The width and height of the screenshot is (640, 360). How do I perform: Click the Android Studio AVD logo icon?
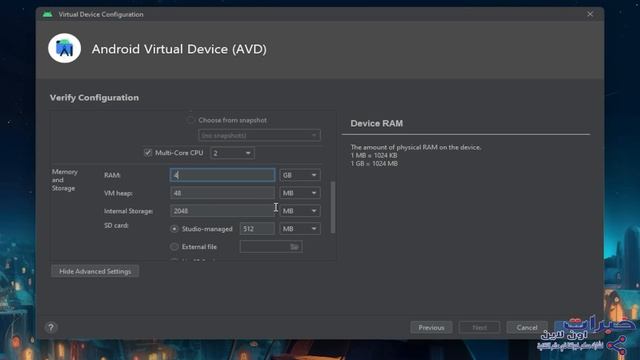coord(64,48)
